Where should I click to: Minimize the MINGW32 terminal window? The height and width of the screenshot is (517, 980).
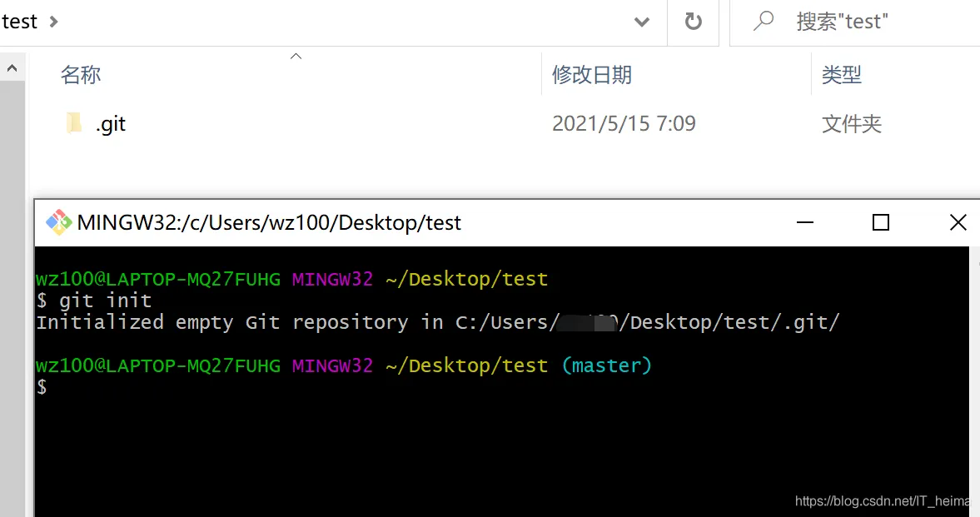[805, 222]
